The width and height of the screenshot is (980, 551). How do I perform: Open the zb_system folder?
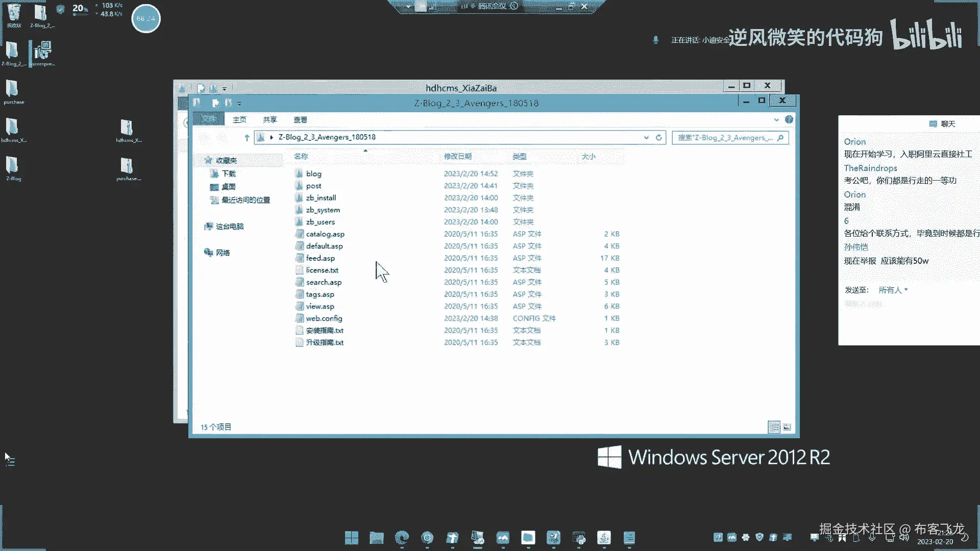[x=323, y=210]
